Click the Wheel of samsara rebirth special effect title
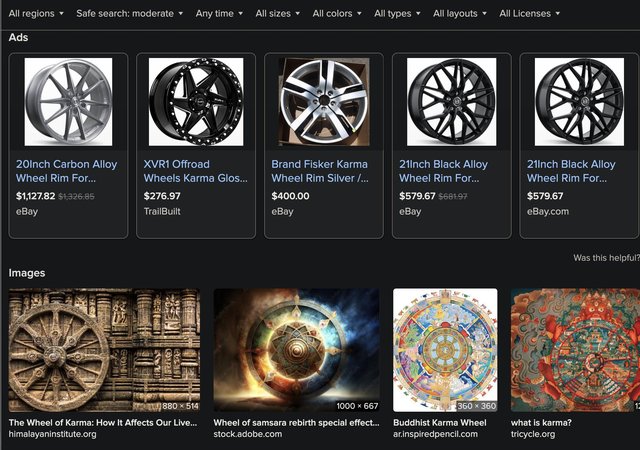The width and height of the screenshot is (640, 450). click(296, 423)
